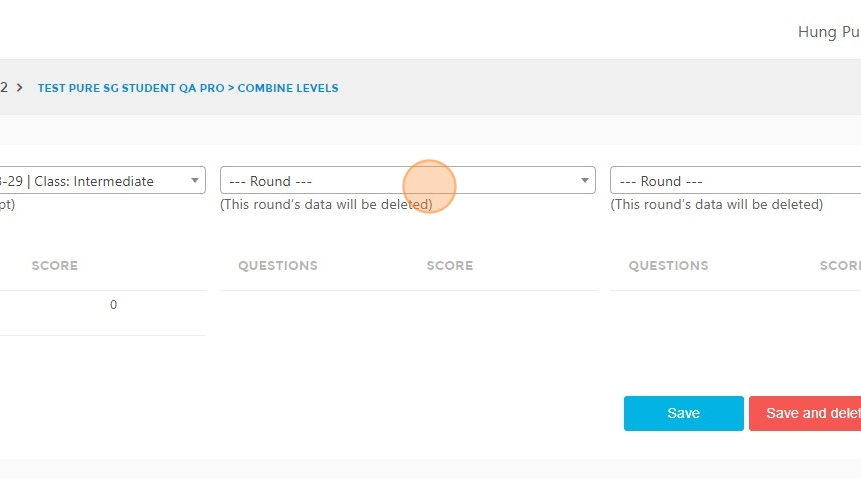Image resolution: width=861 pixels, height=479 pixels.
Task: Open the middle Round dropdown
Action: 407,180
